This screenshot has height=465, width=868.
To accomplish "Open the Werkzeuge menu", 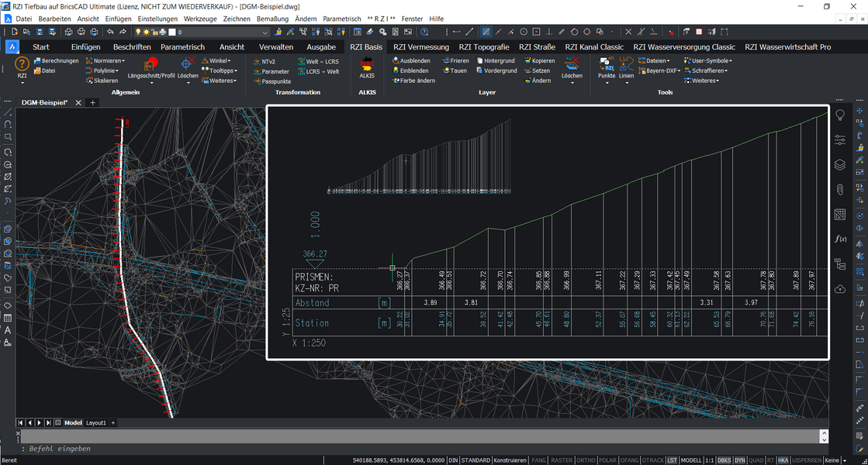I will tap(200, 19).
